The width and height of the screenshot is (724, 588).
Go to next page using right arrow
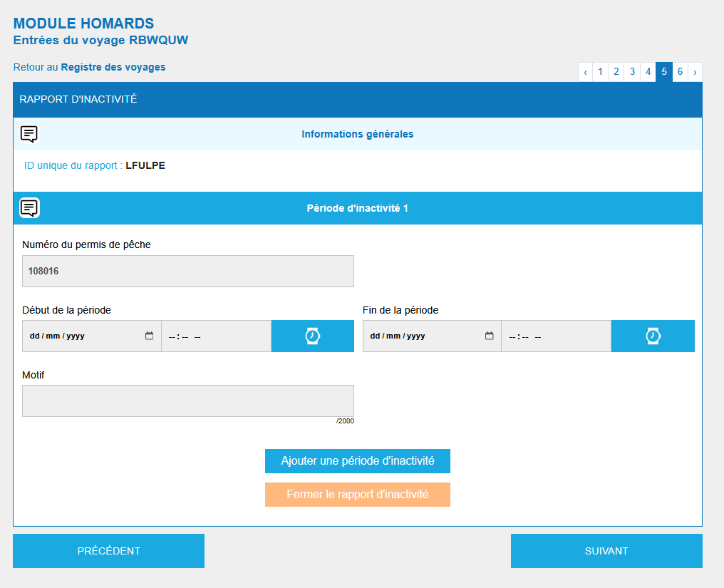(695, 72)
